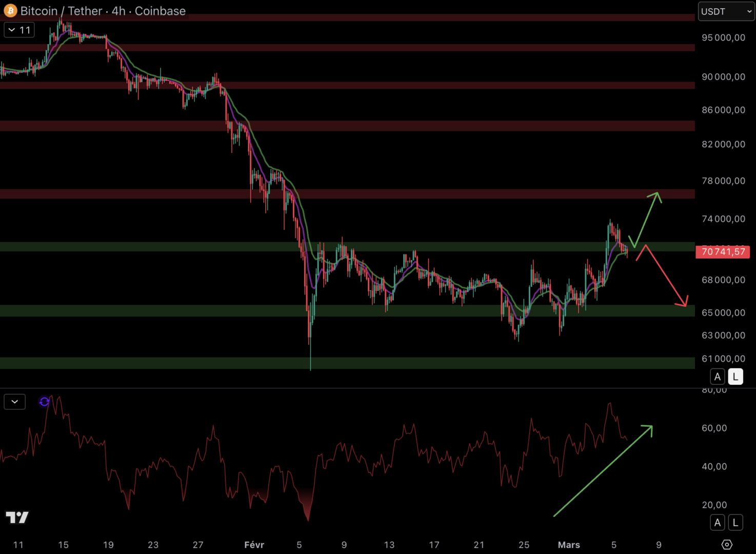Click the orange Bitcoin symbol logo
756x554 pixels.
(10, 11)
